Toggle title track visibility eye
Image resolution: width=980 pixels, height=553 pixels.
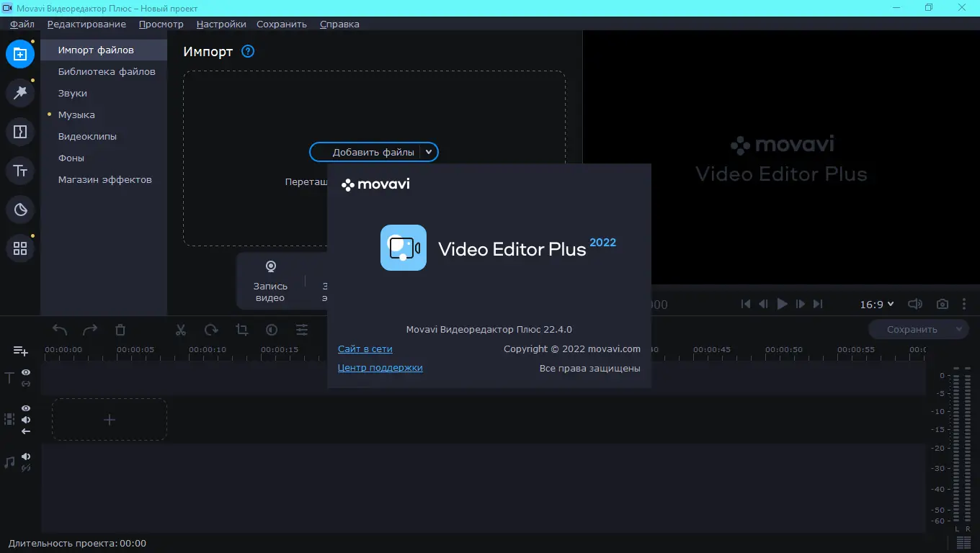coord(26,372)
